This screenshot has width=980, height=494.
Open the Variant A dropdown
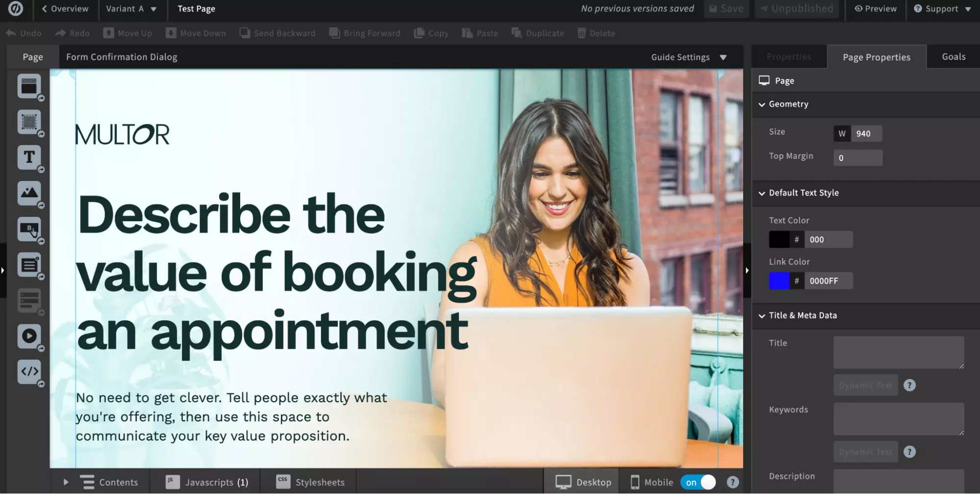pyautogui.click(x=132, y=8)
